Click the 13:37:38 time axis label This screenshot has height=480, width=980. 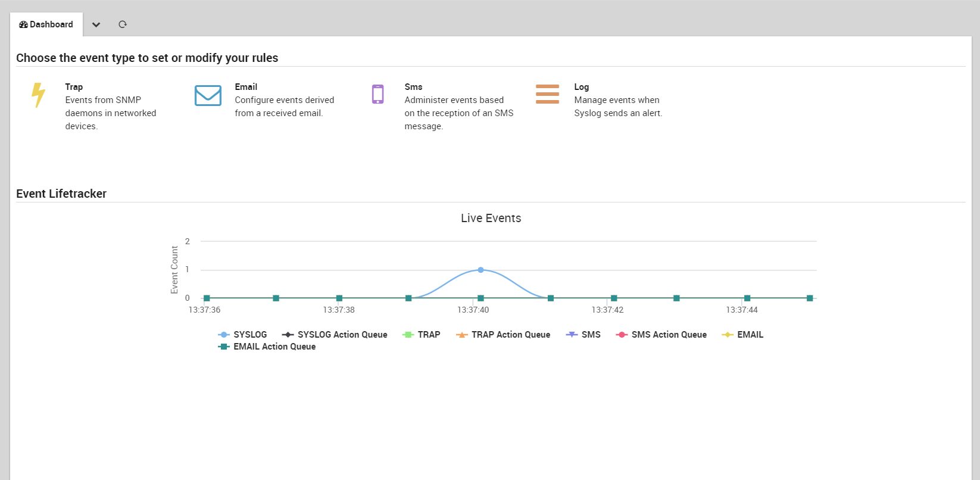339,310
